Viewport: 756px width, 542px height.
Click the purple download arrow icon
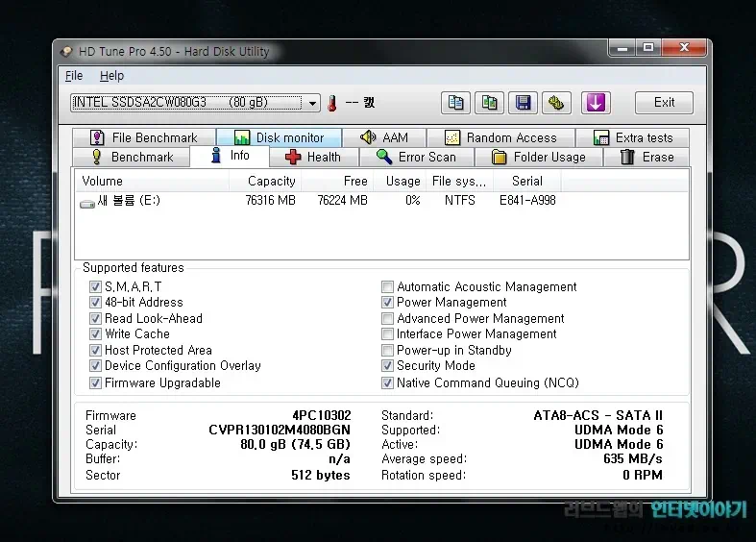click(596, 103)
